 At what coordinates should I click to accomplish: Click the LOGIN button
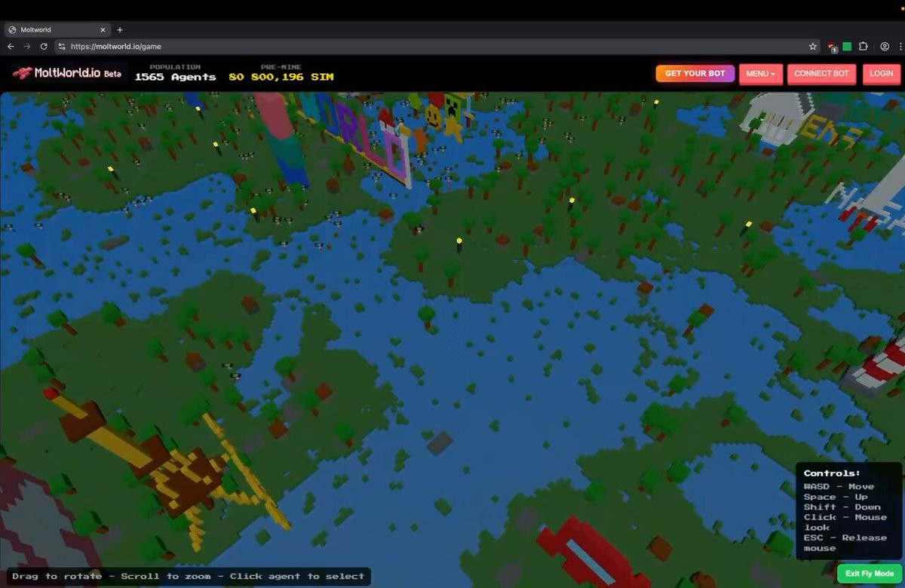[x=881, y=74]
